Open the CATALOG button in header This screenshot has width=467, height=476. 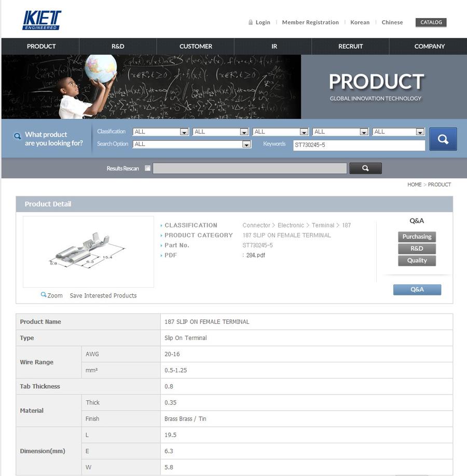click(431, 22)
